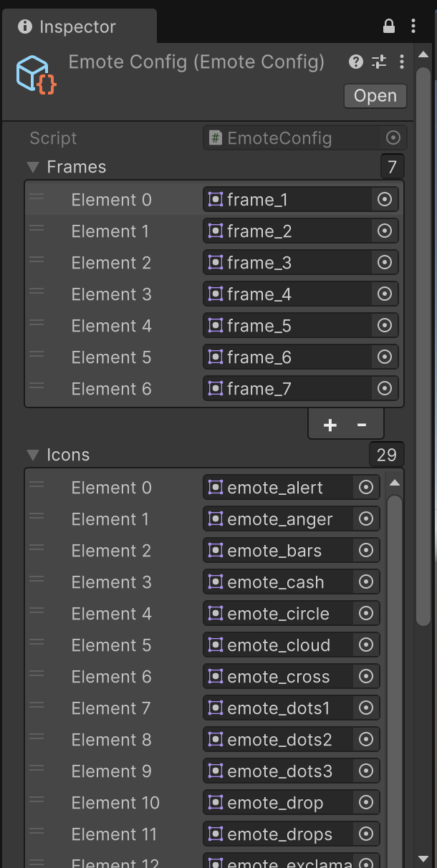Open object picker for frame_1

385,200
